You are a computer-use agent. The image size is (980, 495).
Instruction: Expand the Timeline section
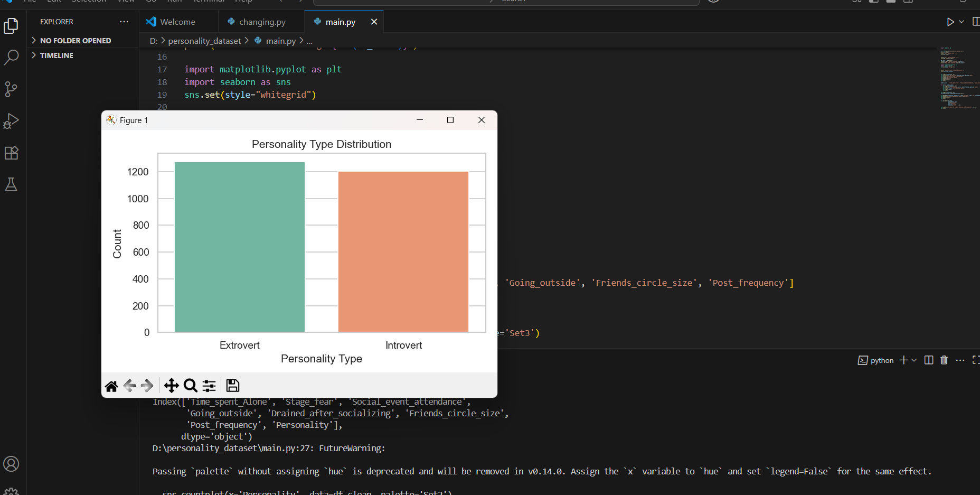point(56,55)
